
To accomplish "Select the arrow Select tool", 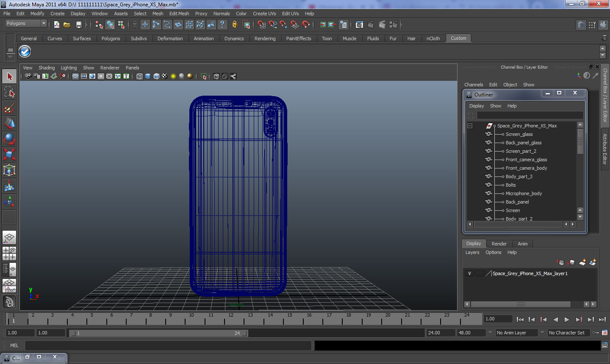I will pyautogui.click(x=9, y=77).
